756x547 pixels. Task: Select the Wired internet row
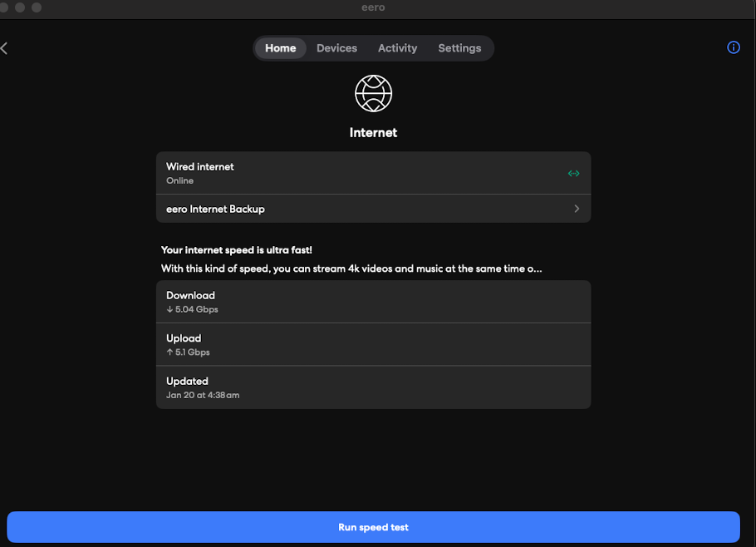(374, 173)
